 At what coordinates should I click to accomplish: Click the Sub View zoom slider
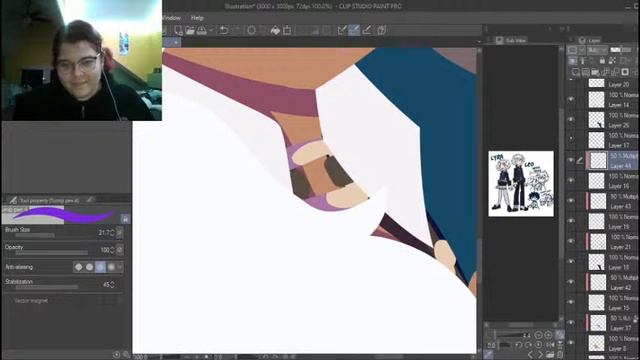512,336
